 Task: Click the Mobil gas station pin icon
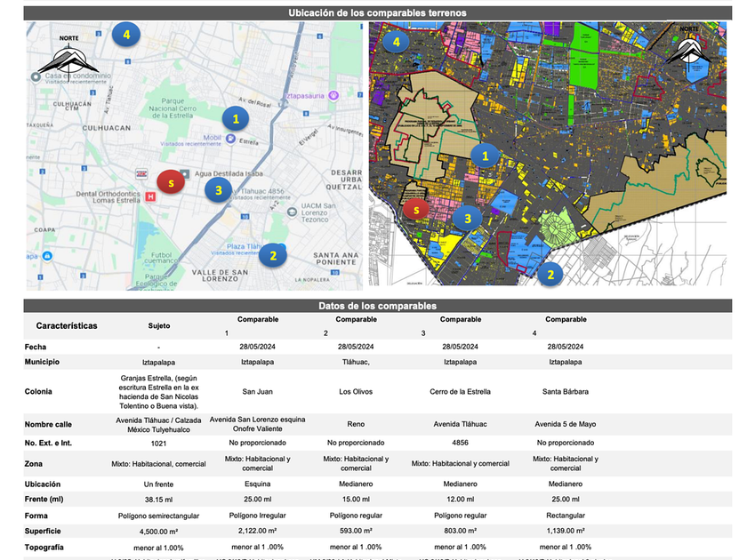[x=230, y=139]
